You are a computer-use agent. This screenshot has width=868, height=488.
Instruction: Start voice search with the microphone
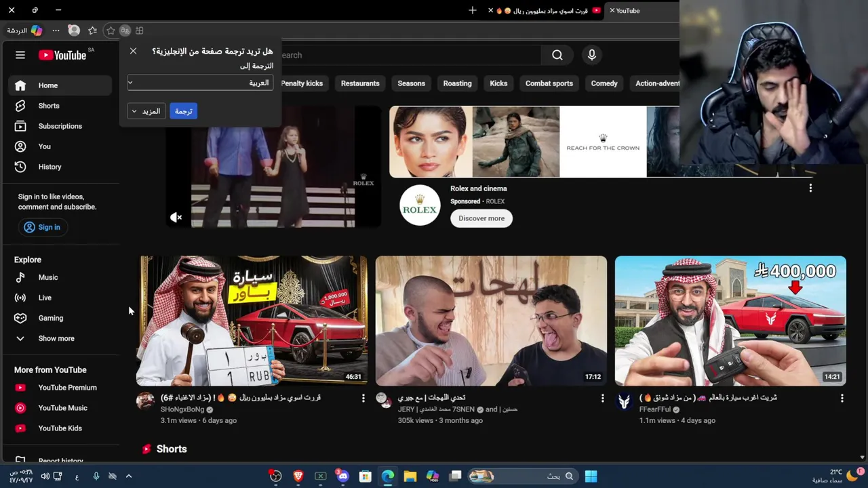coord(592,55)
